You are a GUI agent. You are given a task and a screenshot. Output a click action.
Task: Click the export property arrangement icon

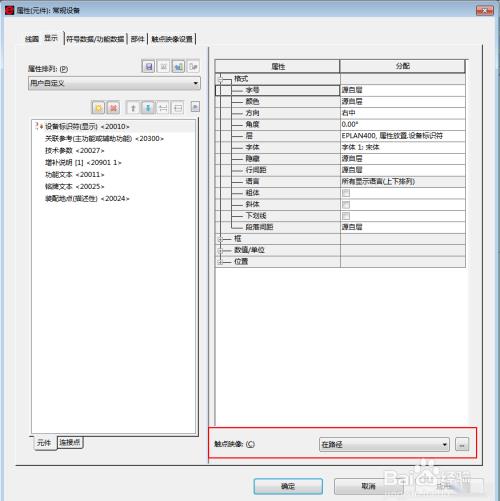[x=193, y=67]
